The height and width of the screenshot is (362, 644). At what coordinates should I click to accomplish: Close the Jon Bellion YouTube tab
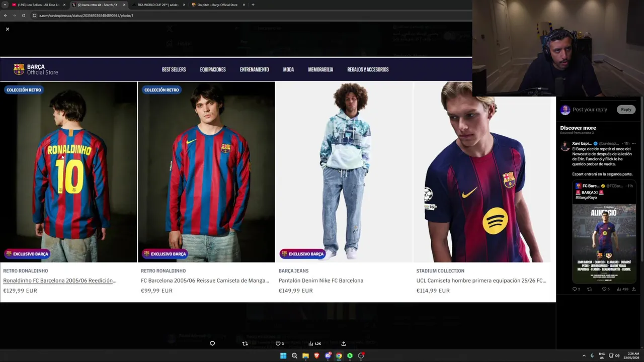click(x=64, y=5)
